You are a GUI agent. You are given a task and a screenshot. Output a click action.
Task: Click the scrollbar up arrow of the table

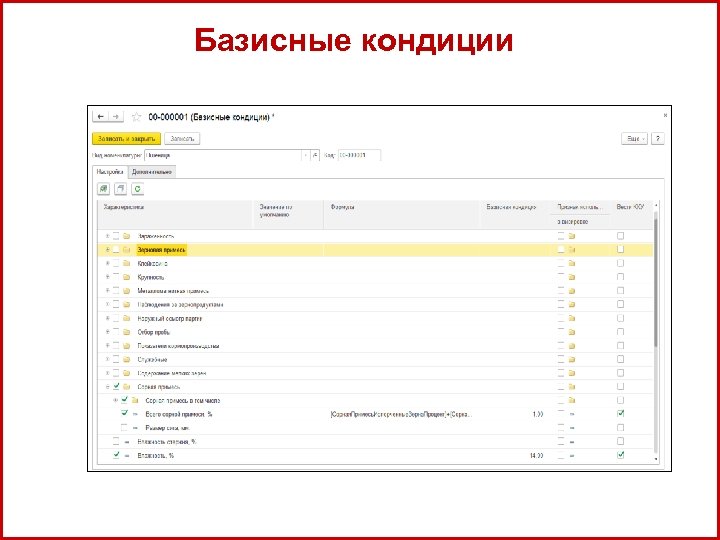[x=656, y=205]
